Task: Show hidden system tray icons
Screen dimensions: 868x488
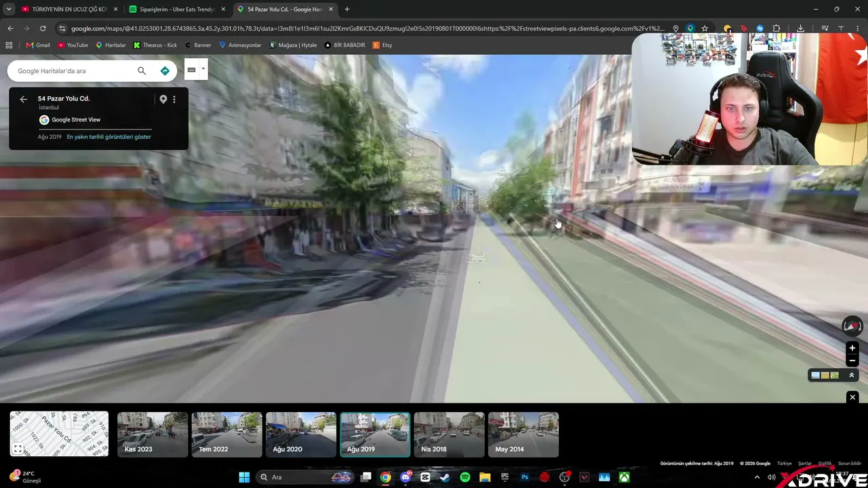Action: (x=757, y=477)
